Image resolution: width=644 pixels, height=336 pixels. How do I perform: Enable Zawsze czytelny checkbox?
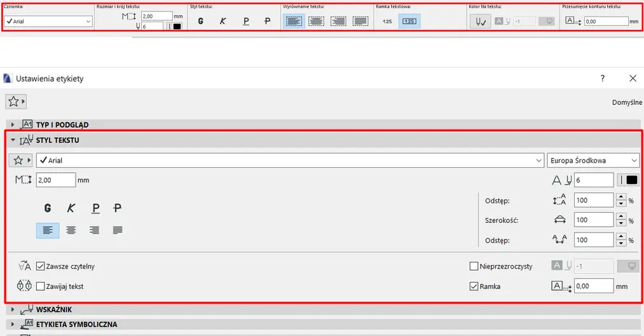(x=40, y=266)
